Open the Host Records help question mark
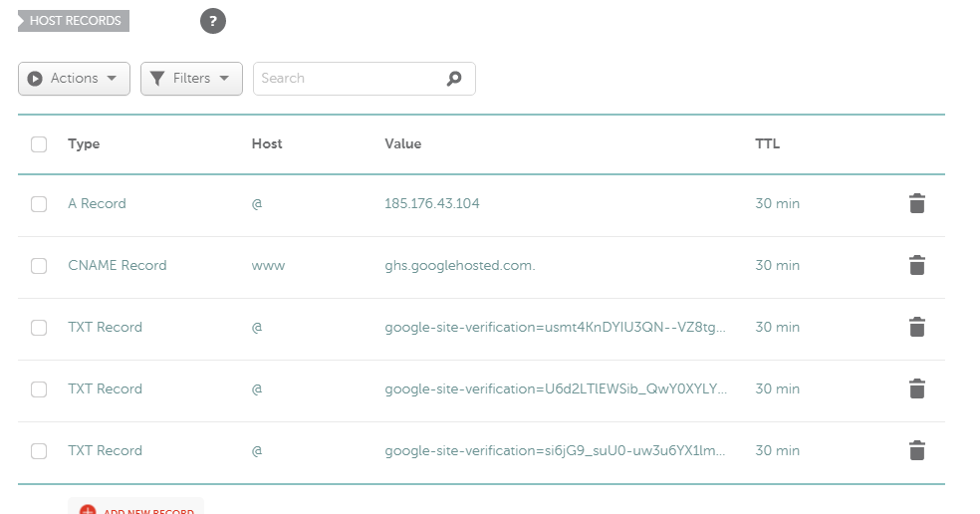Viewport: 980px width, 514px height. click(213, 21)
